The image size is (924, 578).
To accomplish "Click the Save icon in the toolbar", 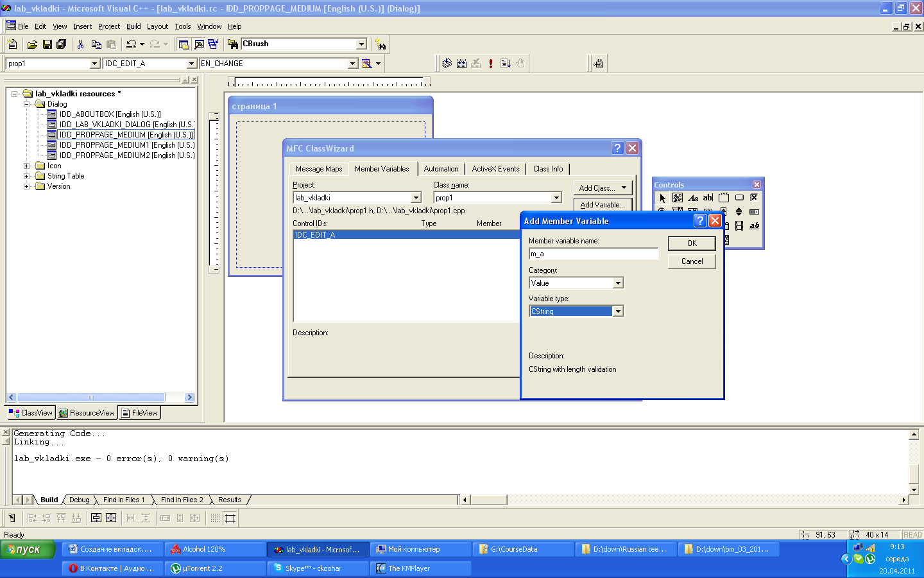I will click(47, 44).
